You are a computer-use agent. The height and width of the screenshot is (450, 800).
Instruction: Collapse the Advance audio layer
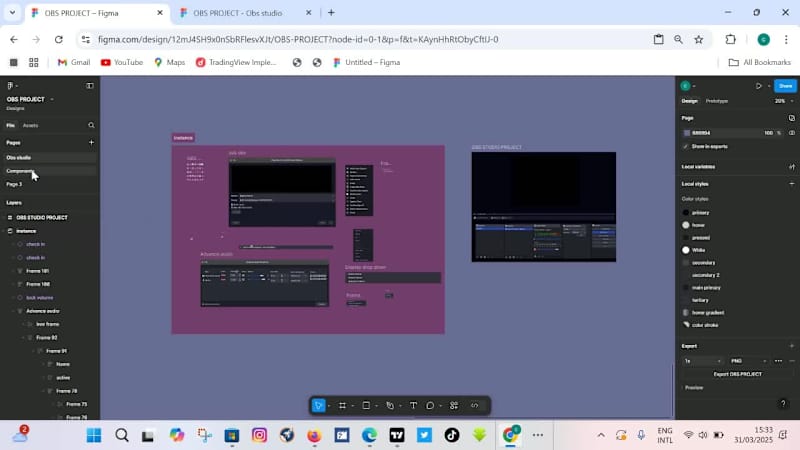pos(13,311)
